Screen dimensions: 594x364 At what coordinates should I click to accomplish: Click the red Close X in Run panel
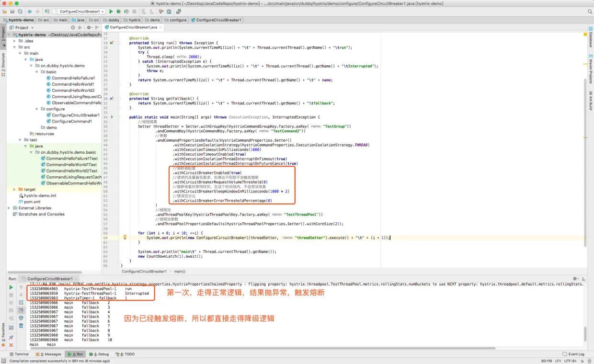11,345
